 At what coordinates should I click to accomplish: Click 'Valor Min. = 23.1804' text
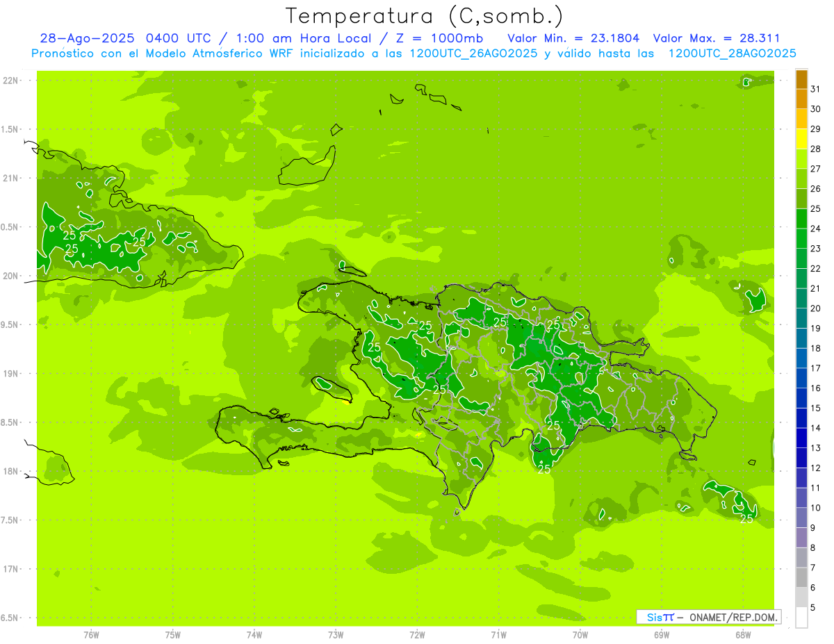pyautogui.click(x=573, y=38)
